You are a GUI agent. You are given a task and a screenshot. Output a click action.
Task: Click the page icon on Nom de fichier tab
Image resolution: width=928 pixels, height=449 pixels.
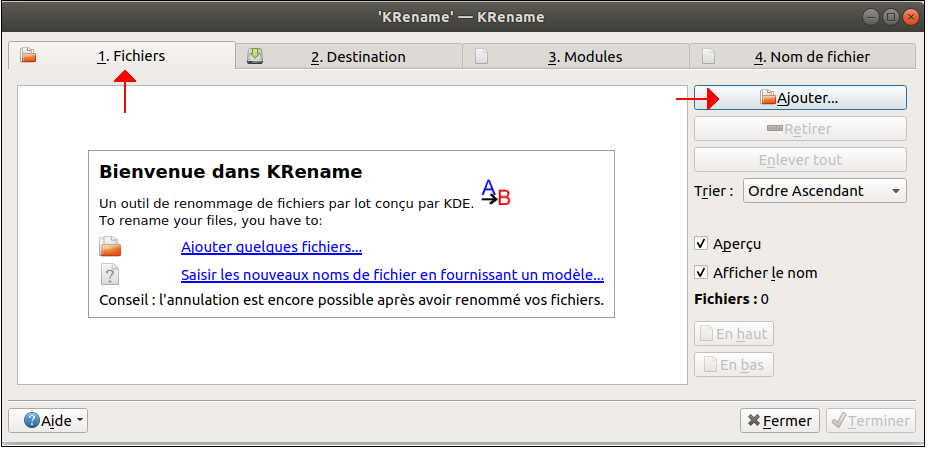coord(708,56)
